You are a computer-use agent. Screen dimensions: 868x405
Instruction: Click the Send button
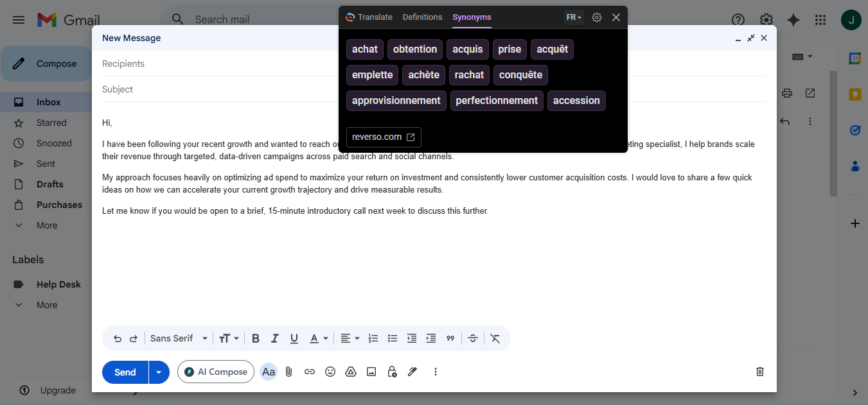pos(125,372)
